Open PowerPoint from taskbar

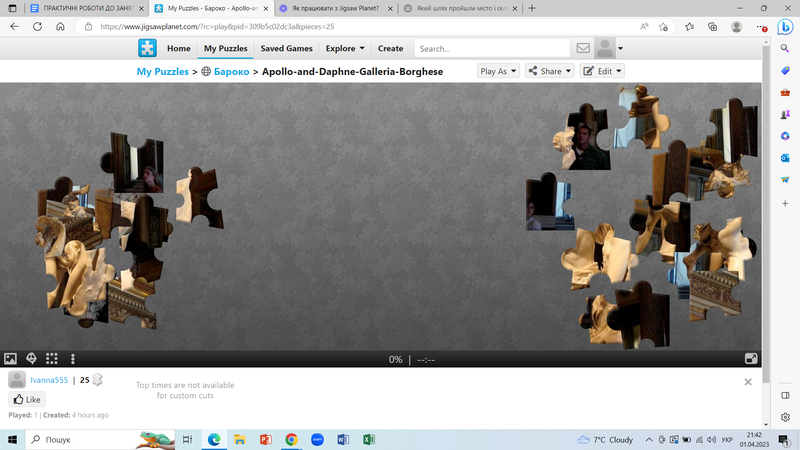(265, 439)
